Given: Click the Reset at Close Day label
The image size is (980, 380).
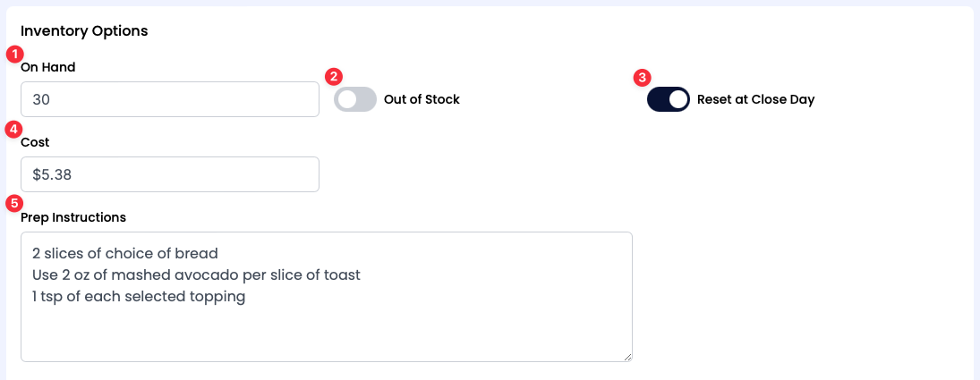Looking at the screenshot, I should [x=755, y=99].
